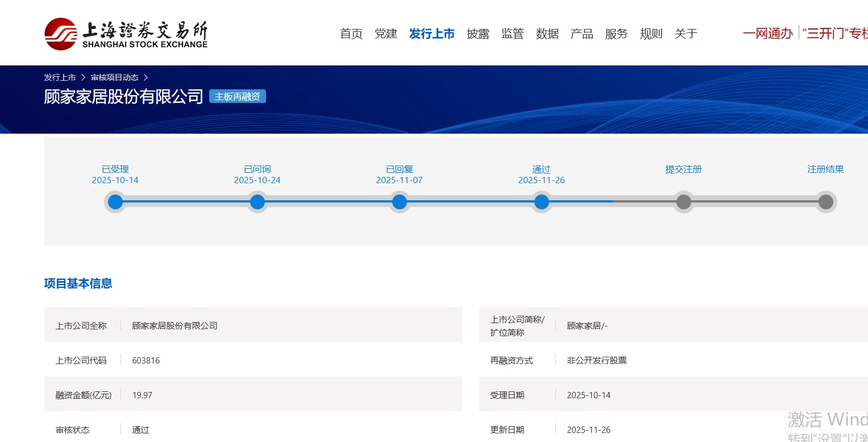Click the Shanghai Stock Exchange logo

pos(126,34)
